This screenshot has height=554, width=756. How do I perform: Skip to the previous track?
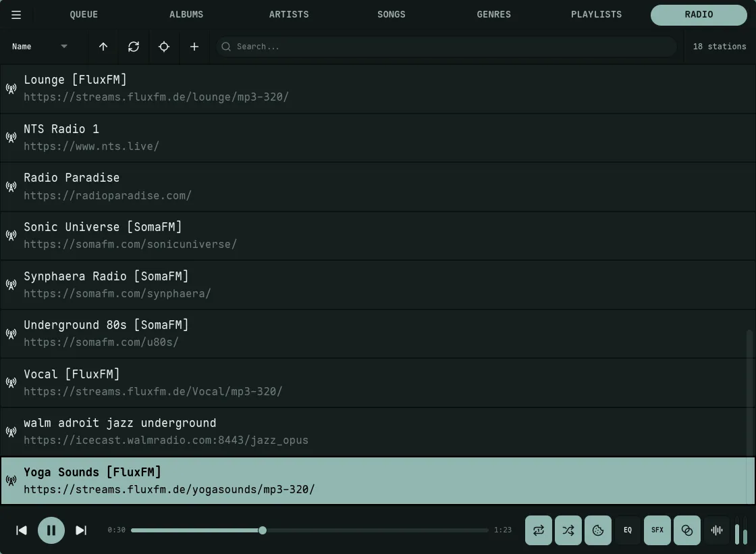[21, 530]
